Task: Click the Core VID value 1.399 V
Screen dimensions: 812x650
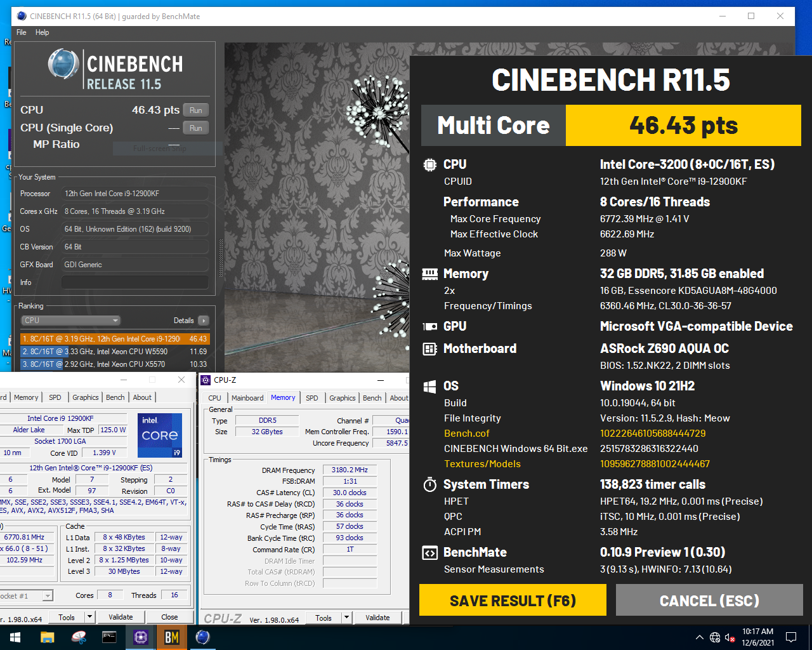Action: 104,453
